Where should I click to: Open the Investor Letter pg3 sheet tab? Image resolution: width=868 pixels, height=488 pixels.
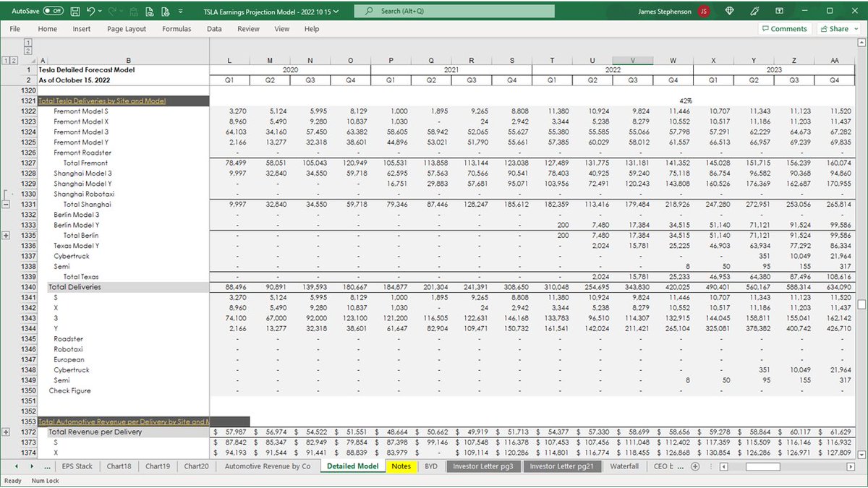(x=483, y=466)
